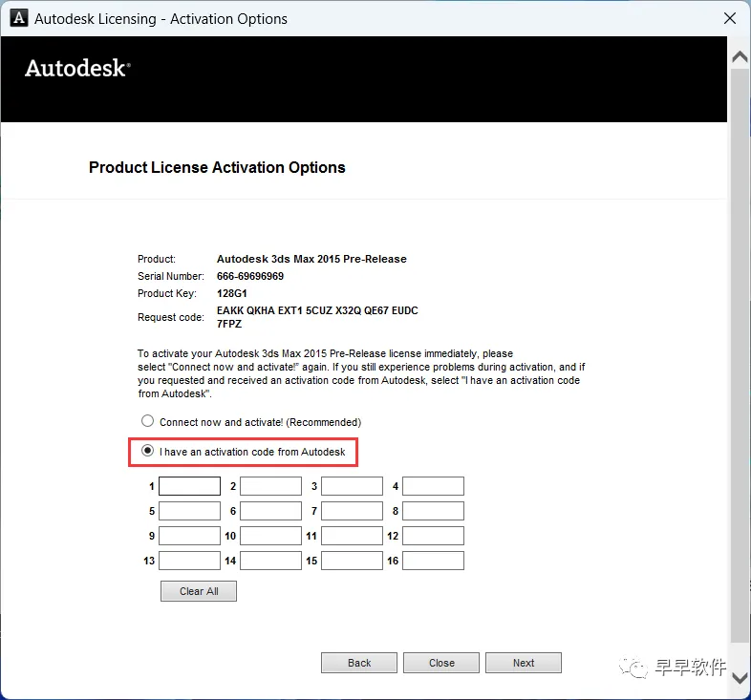Click the scrollbar down arrow
The width and height of the screenshot is (751, 700).
coord(740,678)
